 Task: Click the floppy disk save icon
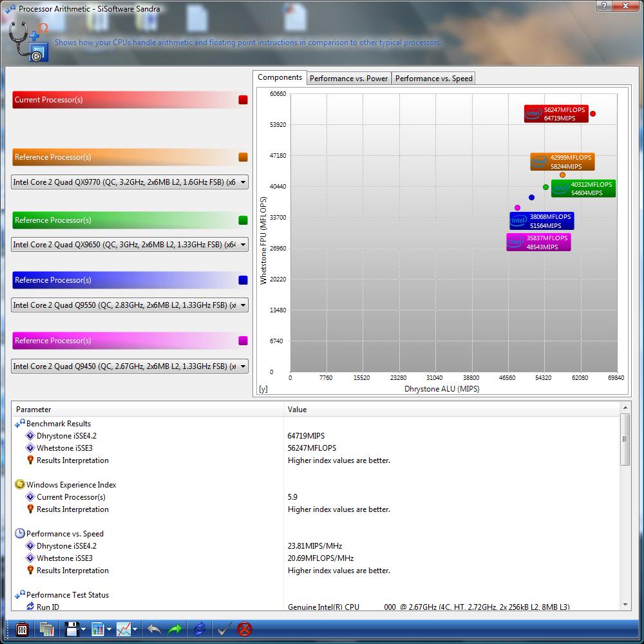click(x=72, y=629)
